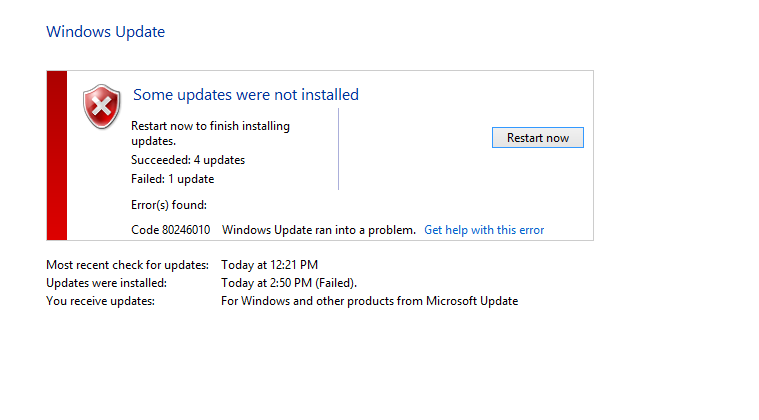Open the Get help with this error link
This screenshot has width=759, height=420.
(484, 230)
